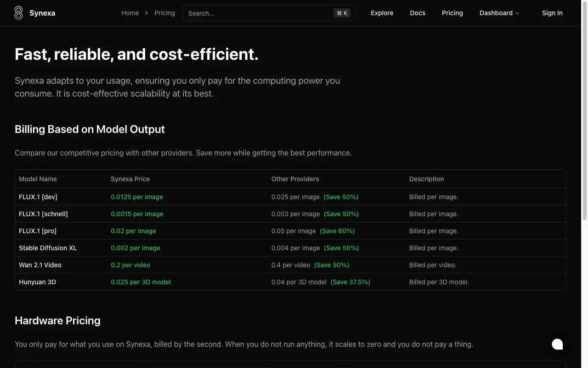Click the Sign In button
This screenshot has height=368, width=588.
[552, 13]
